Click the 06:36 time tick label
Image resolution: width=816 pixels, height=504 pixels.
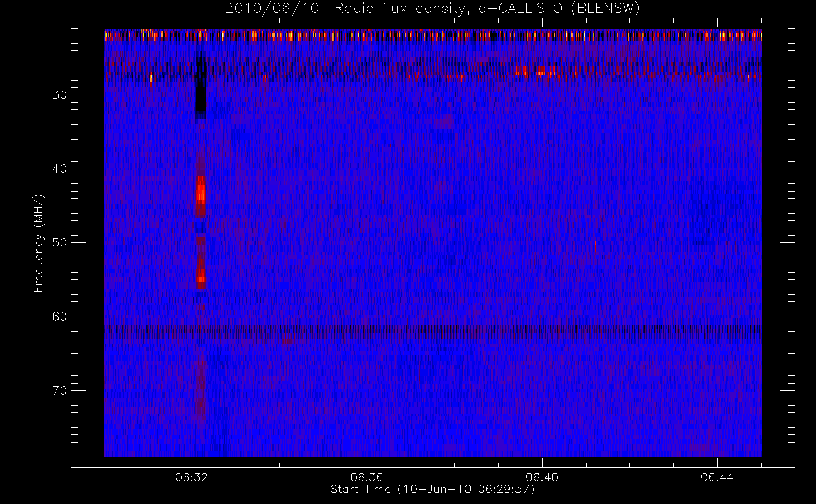[367, 477]
